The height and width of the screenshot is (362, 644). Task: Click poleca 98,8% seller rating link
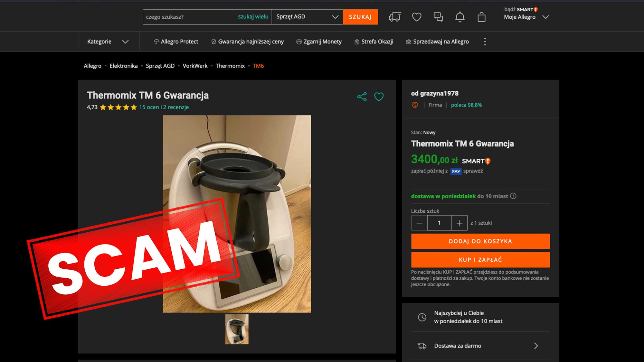466,105
